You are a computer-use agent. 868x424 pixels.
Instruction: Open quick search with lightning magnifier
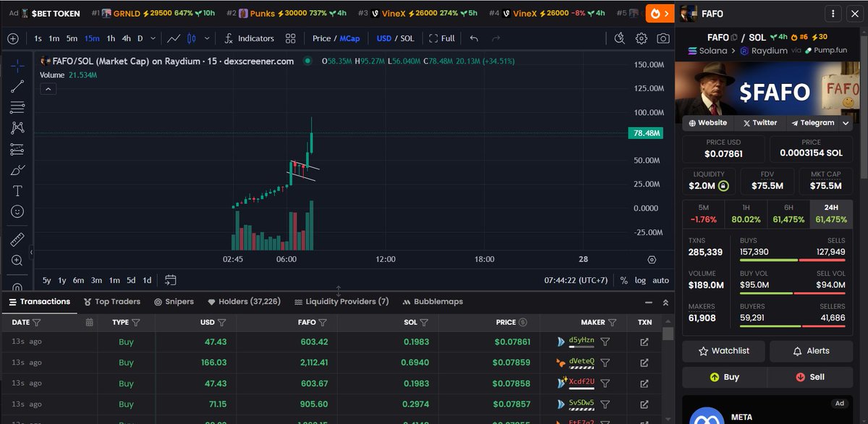click(619, 38)
